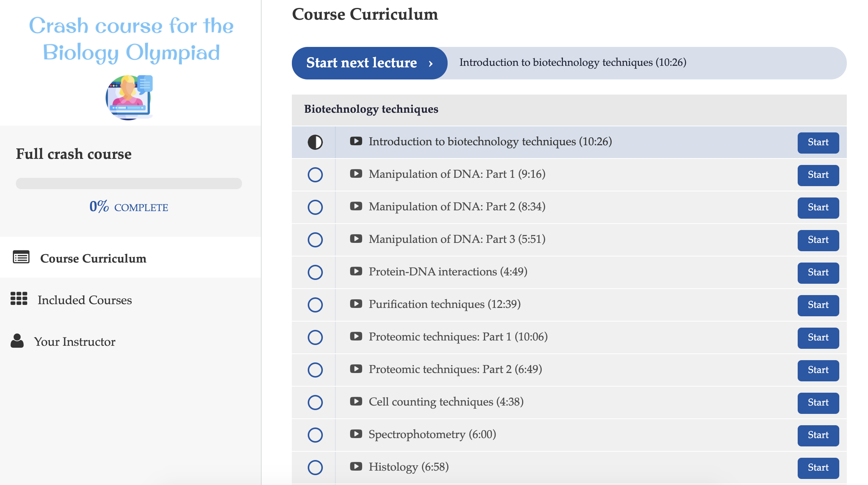Click video icon beside Manipulation of DNA: Part 2
Screen dimensions: 868x485
pyautogui.click(x=356, y=206)
